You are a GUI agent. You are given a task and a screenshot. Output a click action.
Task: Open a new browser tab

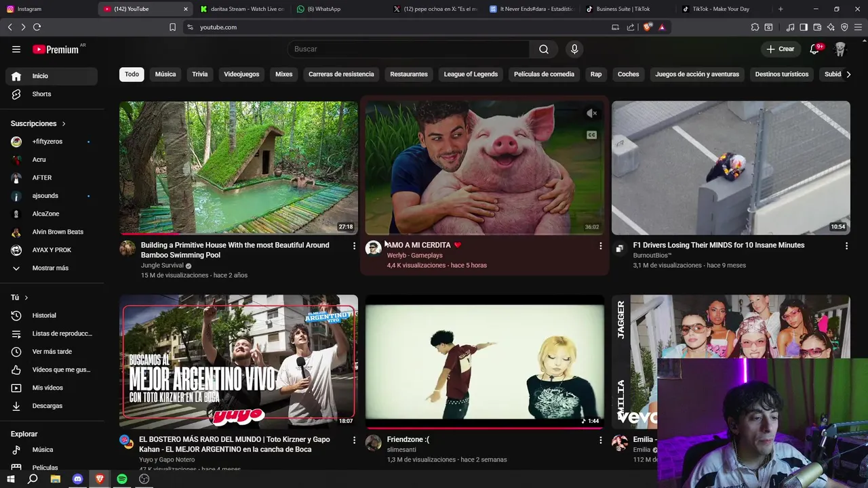781,9
